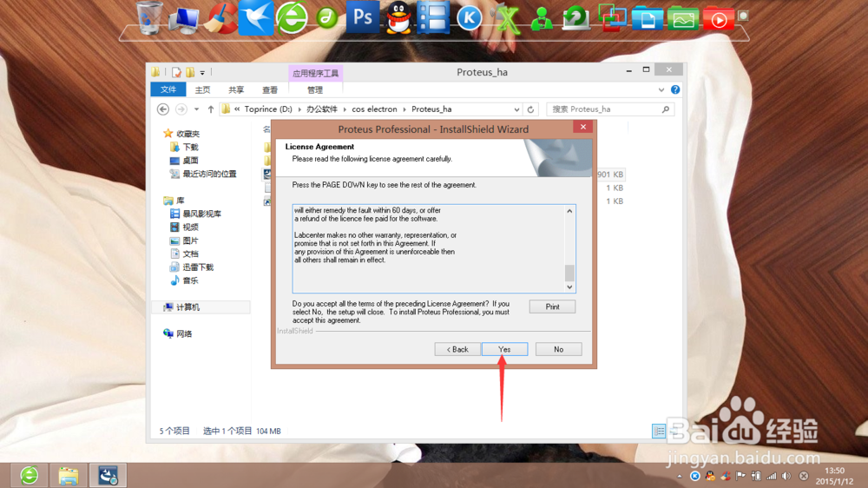Open the red videos folder dock icon

[718, 17]
